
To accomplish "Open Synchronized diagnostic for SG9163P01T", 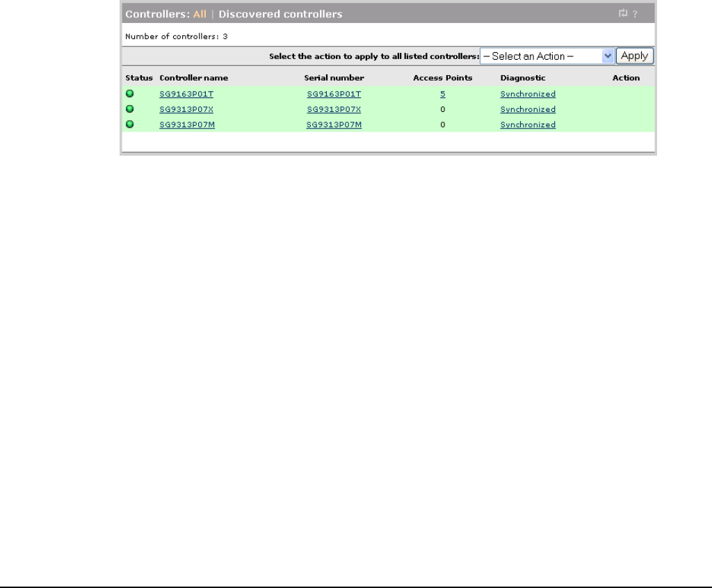I will tap(528, 94).
